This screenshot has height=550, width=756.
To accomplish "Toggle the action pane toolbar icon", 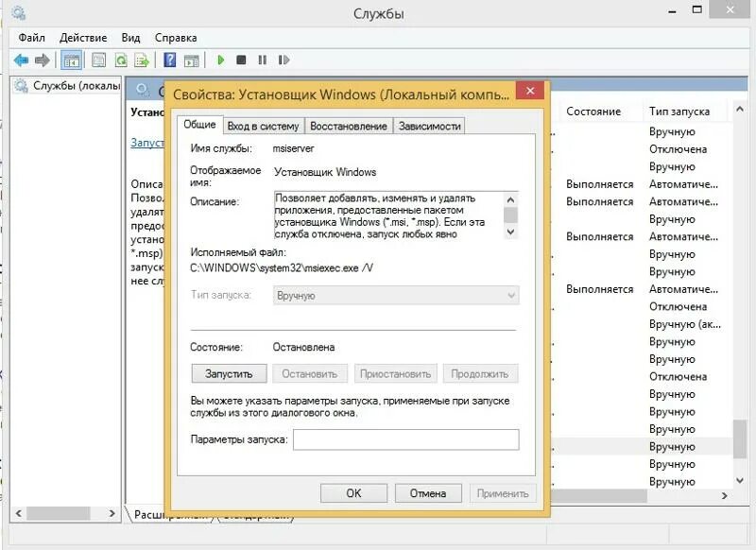I will tap(192, 60).
